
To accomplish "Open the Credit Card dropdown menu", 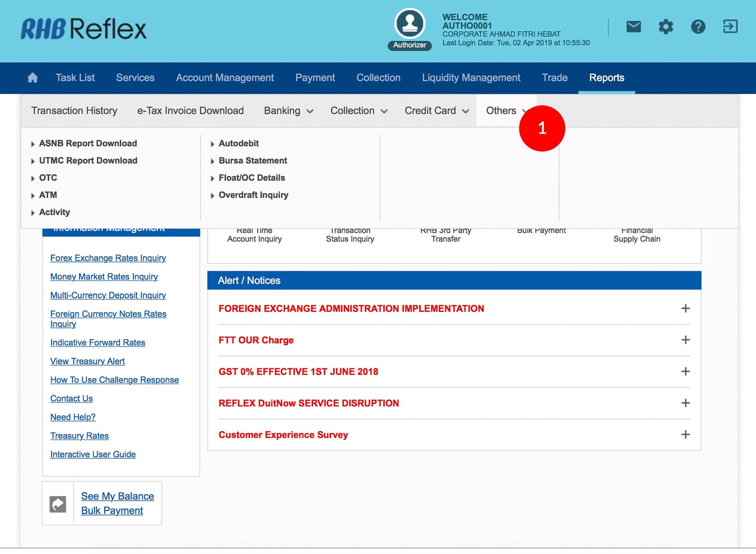I will (x=436, y=111).
